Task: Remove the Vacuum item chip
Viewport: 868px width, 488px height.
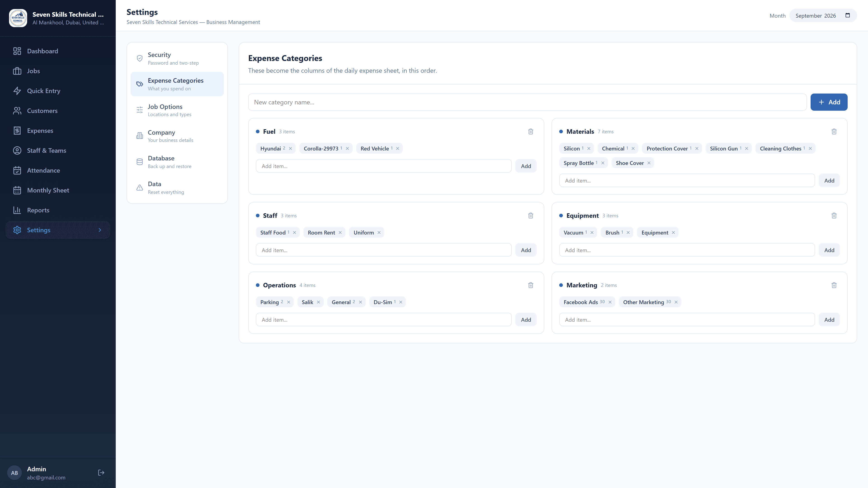Action: pyautogui.click(x=592, y=233)
